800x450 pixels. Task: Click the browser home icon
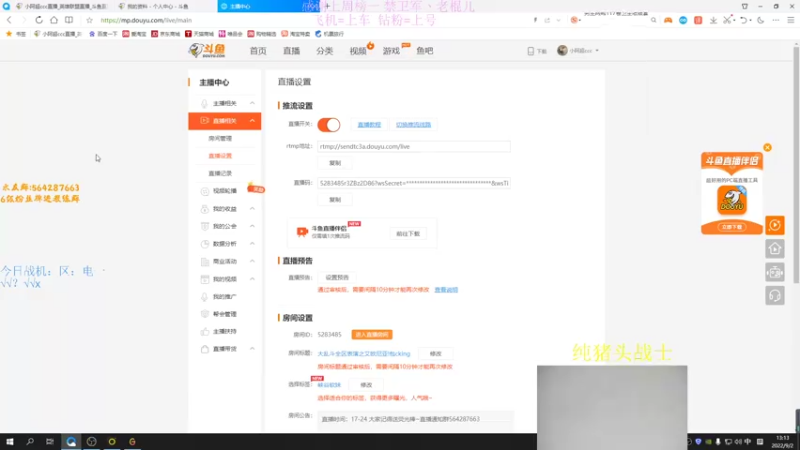click(54, 20)
